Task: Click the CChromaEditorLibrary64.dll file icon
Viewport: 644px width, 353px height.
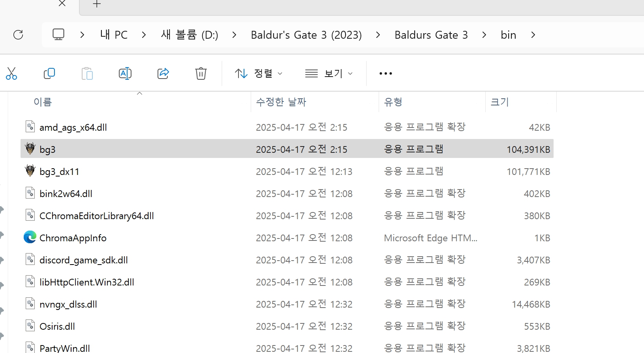Action: point(30,215)
